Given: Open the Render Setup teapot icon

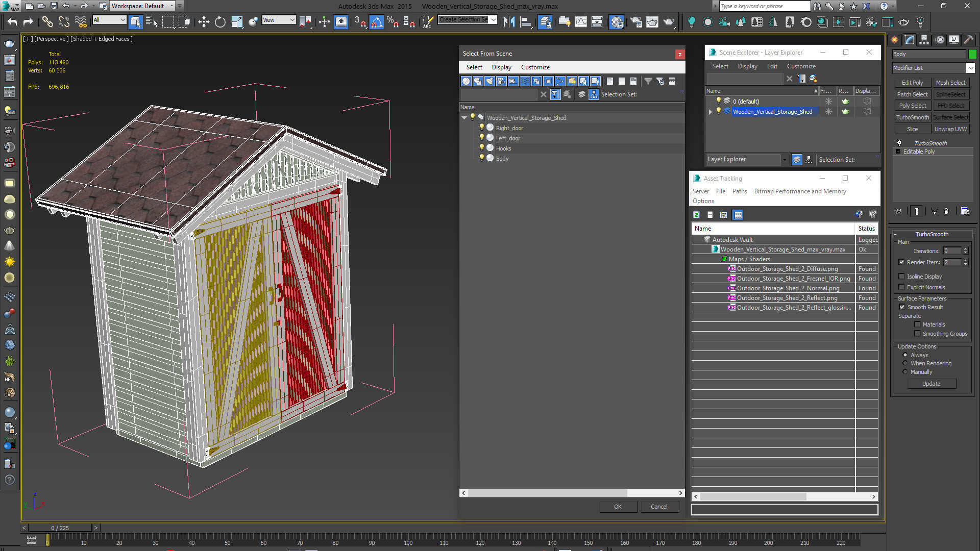Looking at the screenshot, I should pyautogui.click(x=636, y=21).
